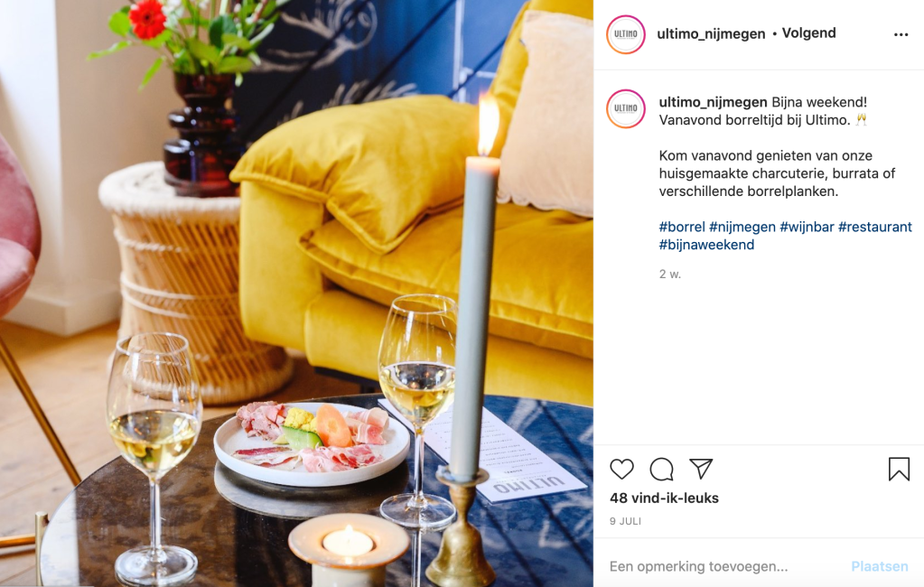This screenshot has height=587, width=924.
Task: Open the #borrel hashtag
Action: 682,227
